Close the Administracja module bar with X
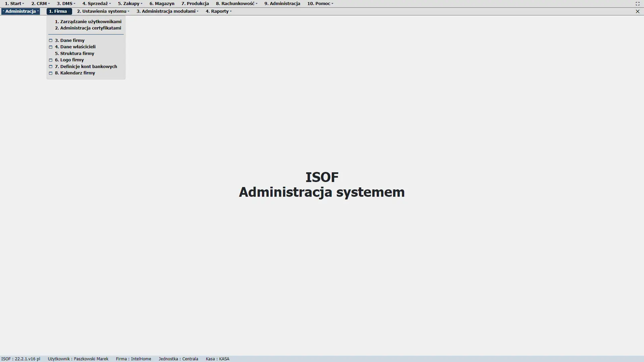644x362 pixels. click(x=638, y=11)
